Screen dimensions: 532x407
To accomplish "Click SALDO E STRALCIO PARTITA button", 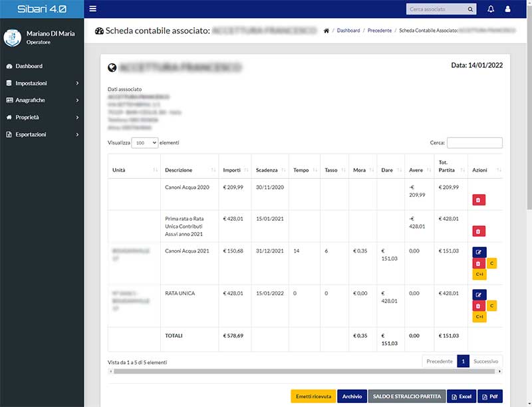I will tap(407, 396).
